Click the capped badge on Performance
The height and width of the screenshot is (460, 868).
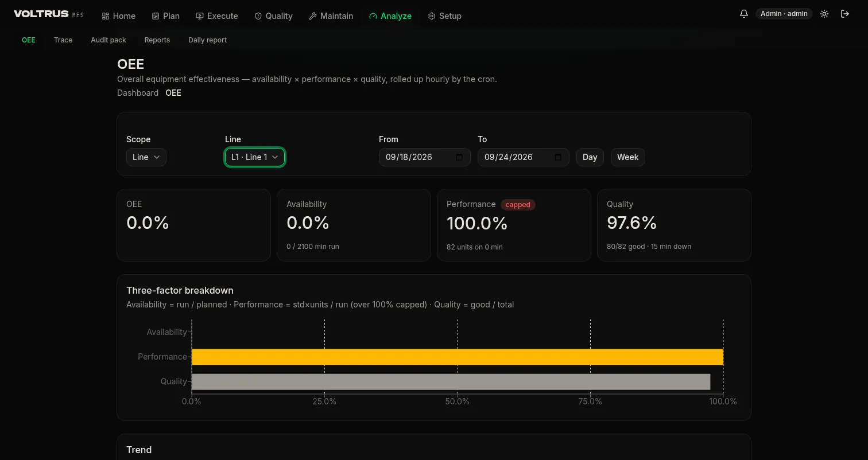click(x=518, y=205)
